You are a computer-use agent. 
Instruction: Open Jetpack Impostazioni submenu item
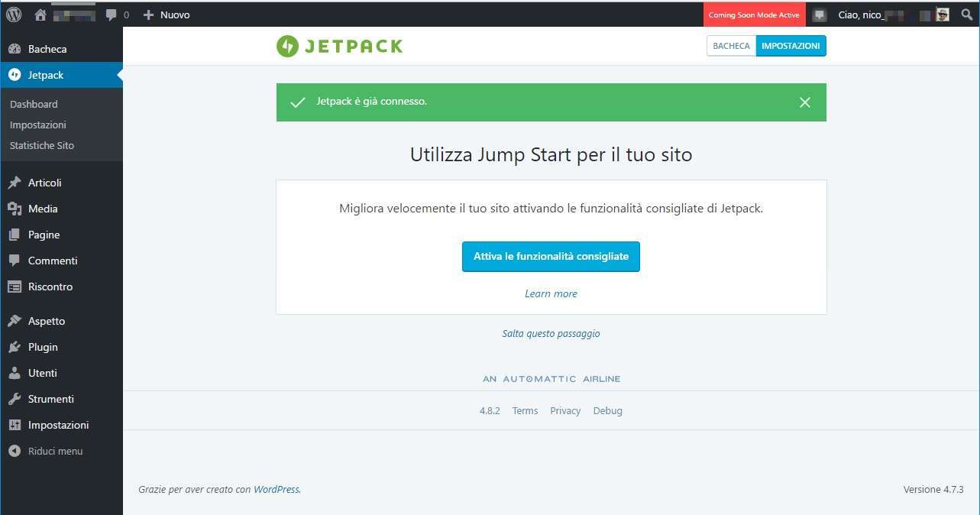38,125
